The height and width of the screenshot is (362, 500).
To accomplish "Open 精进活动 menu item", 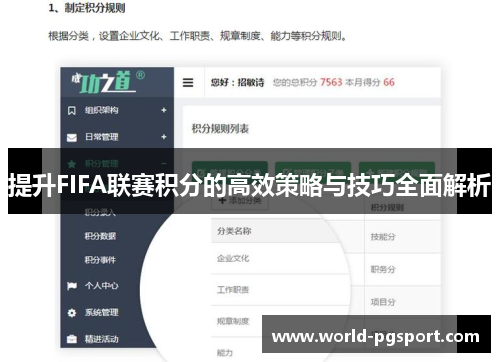I will point(101,339).
